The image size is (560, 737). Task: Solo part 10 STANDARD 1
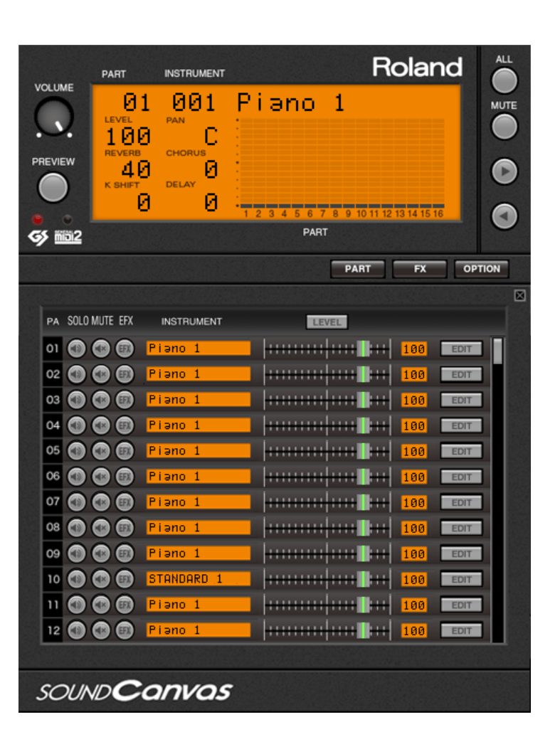[x=76, y=579]
